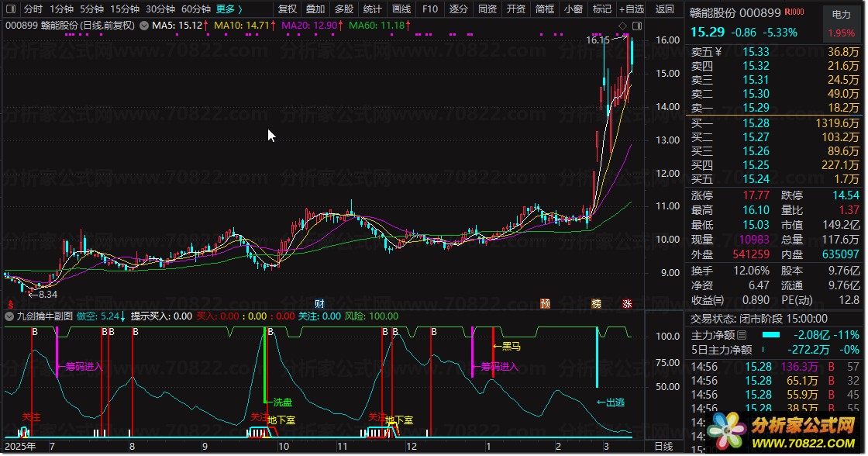Viewport: 868px width, 456px height.
Task: Click MA5 indicator value label
Action: point(180,26)
